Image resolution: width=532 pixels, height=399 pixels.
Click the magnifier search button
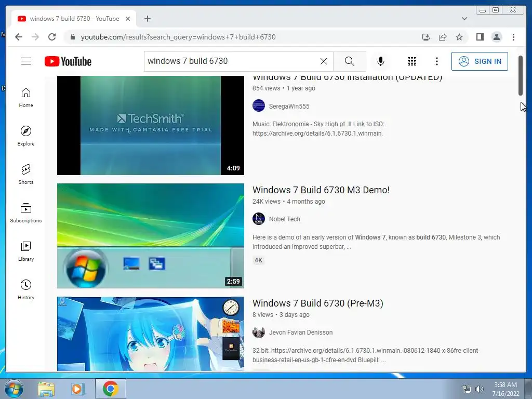[350, 61]
